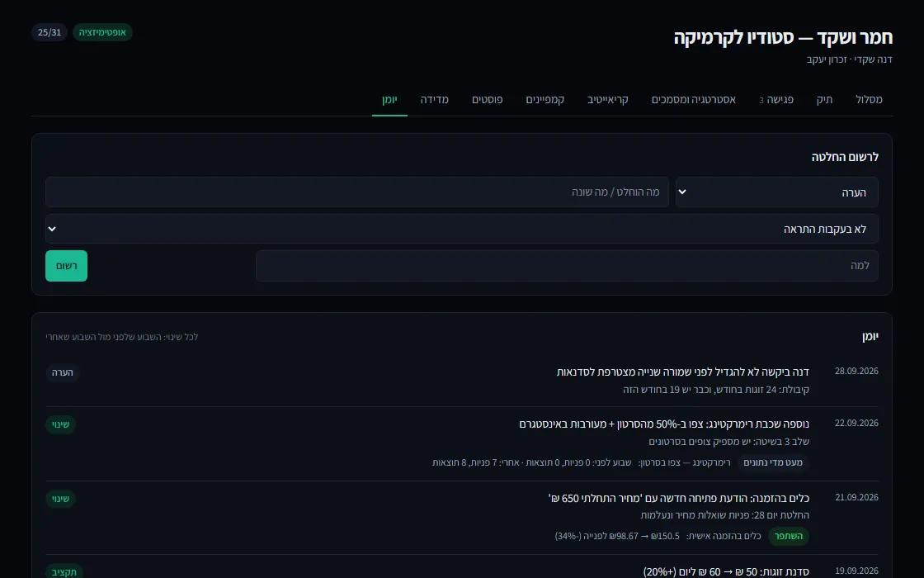Go to אסטרטגיה ומסמכים tab
Screen dimensions: 924x578
[694, 99]
